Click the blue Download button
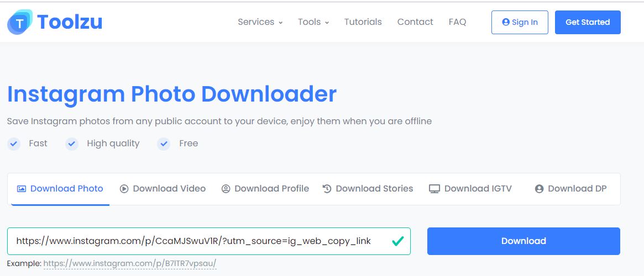Screen dimensions: 644x276 [523, 241]
